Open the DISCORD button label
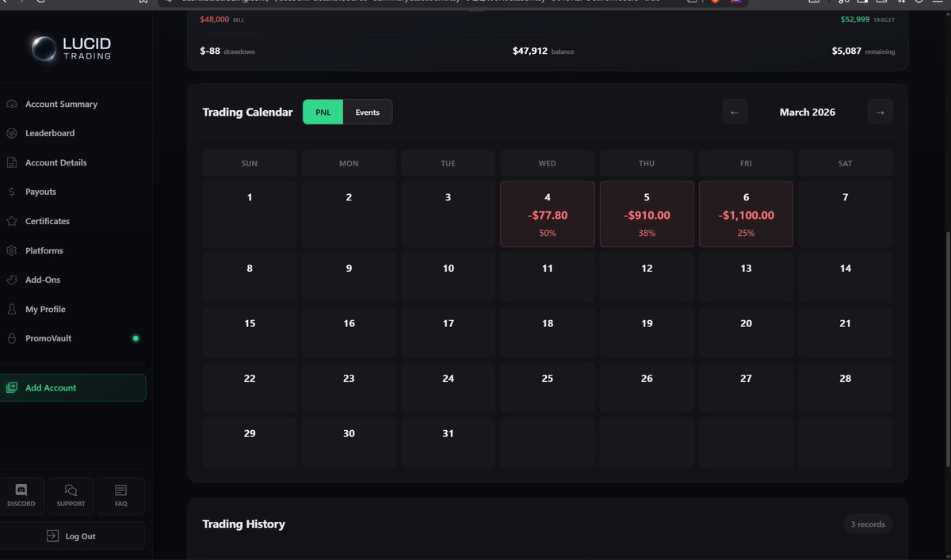Viewport: 951px width, 560px height. pos(21,504)
